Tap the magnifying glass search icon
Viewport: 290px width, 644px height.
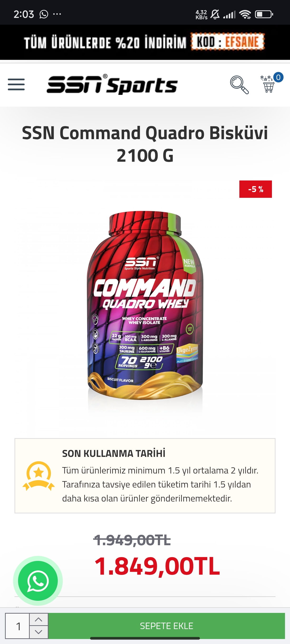[239, 85]
